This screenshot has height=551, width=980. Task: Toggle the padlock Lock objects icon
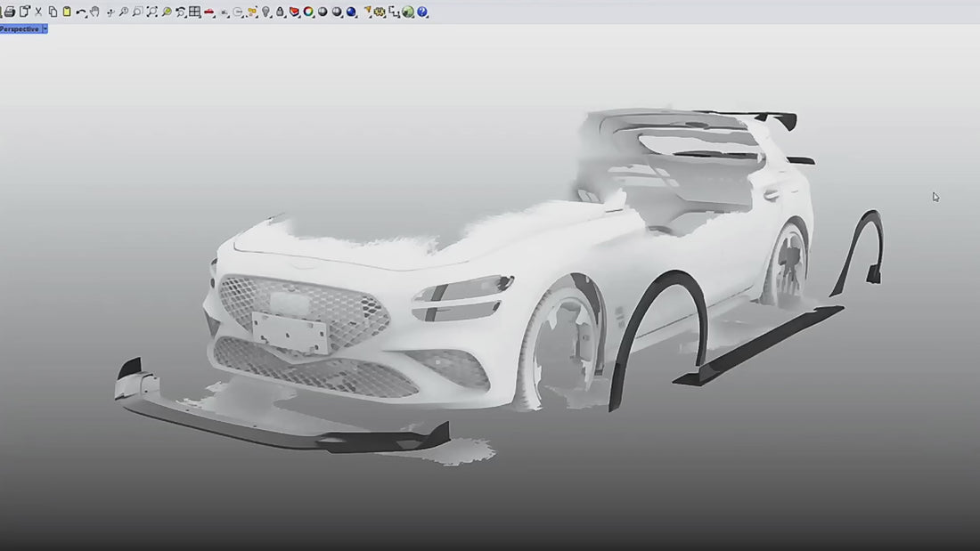(280, 12)
